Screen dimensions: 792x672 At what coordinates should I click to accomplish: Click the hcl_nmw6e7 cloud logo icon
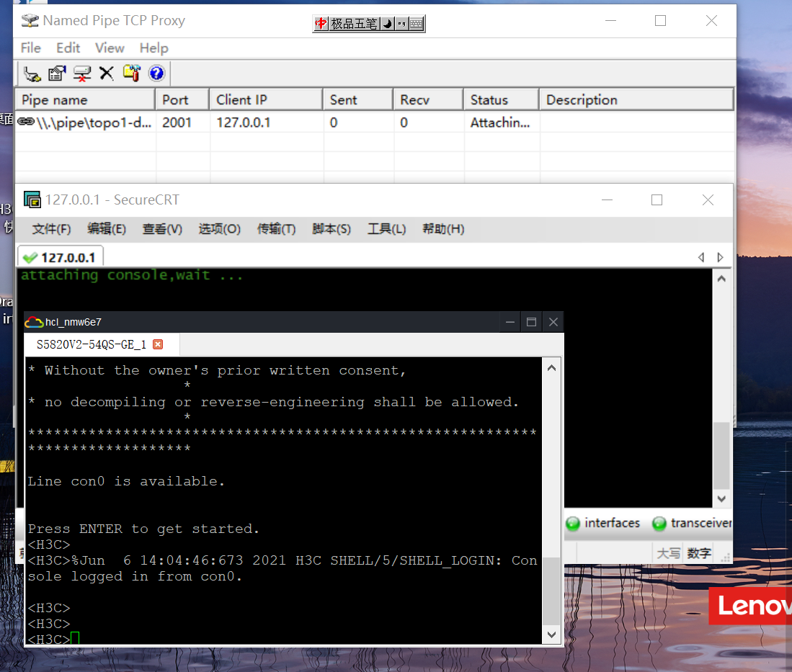(x=34, y=322)
